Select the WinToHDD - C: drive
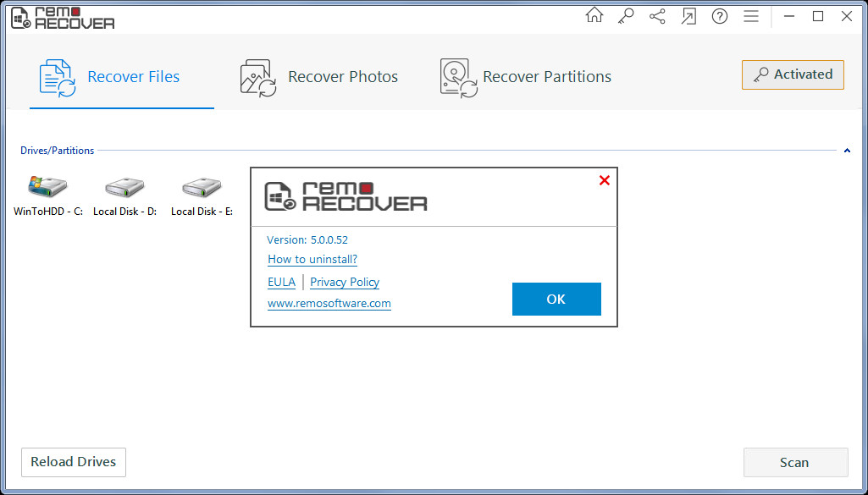Screen dimensions: 868x495 [x=48, y=195]
